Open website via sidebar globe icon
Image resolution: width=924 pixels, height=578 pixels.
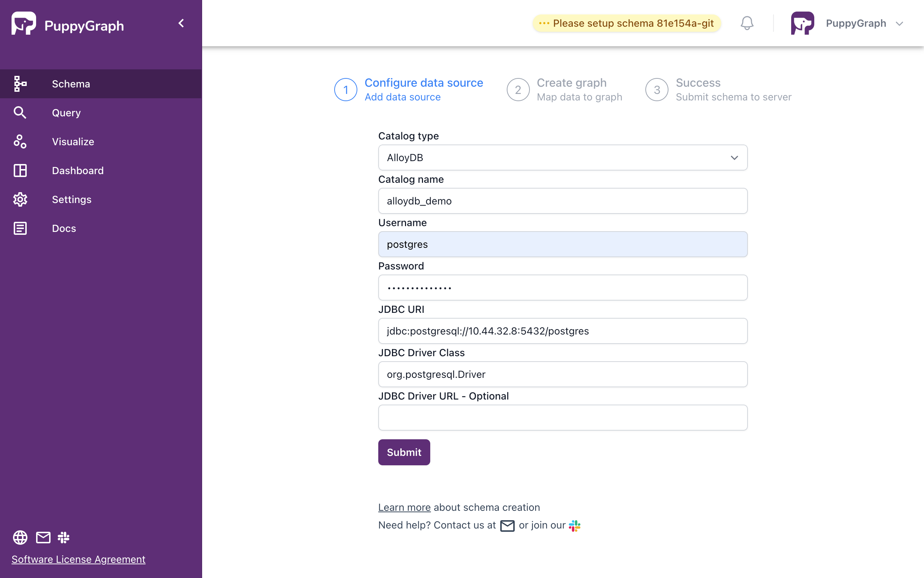(x=20, y=538)
